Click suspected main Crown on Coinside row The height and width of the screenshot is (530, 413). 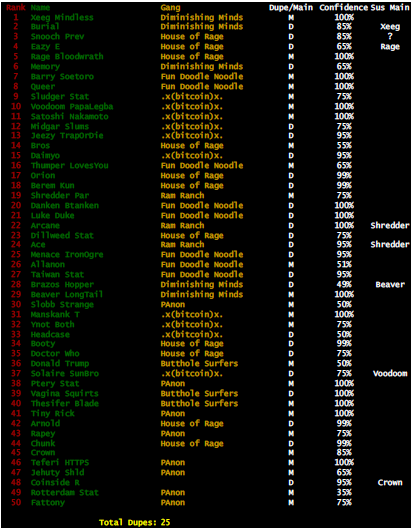(390, 483)
